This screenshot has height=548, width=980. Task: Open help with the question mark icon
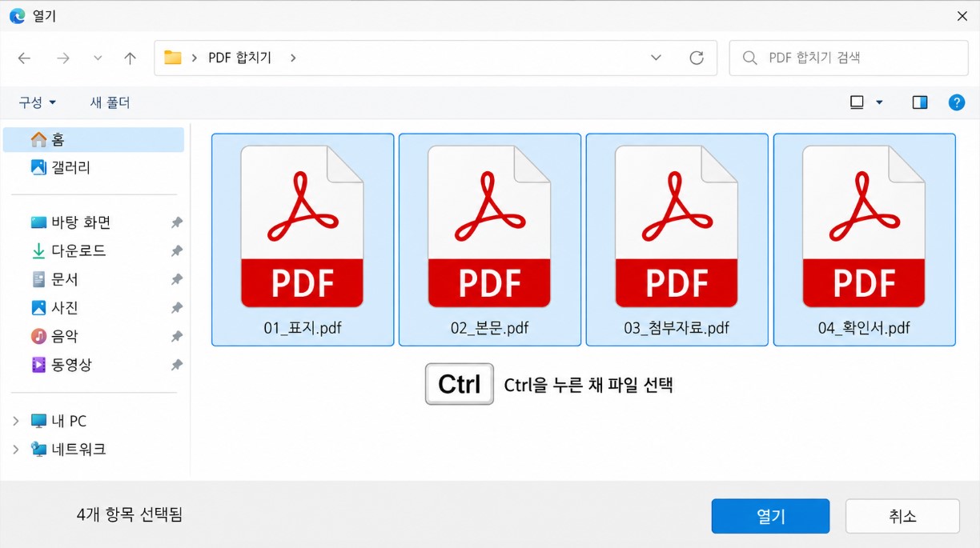point(956,102)
